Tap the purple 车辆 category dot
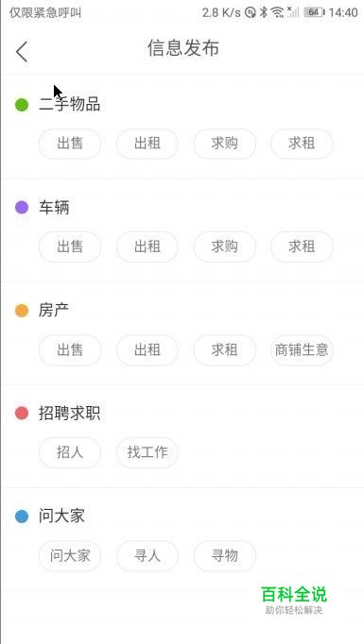 (x=22, y=208)
